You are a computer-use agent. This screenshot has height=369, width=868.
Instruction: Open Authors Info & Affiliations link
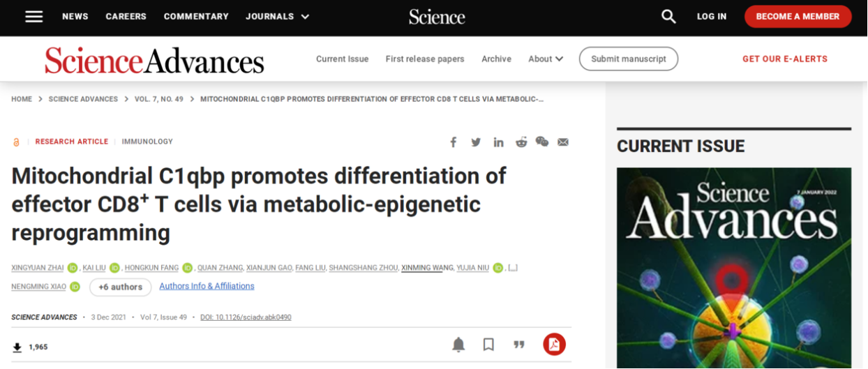(207, 286)
